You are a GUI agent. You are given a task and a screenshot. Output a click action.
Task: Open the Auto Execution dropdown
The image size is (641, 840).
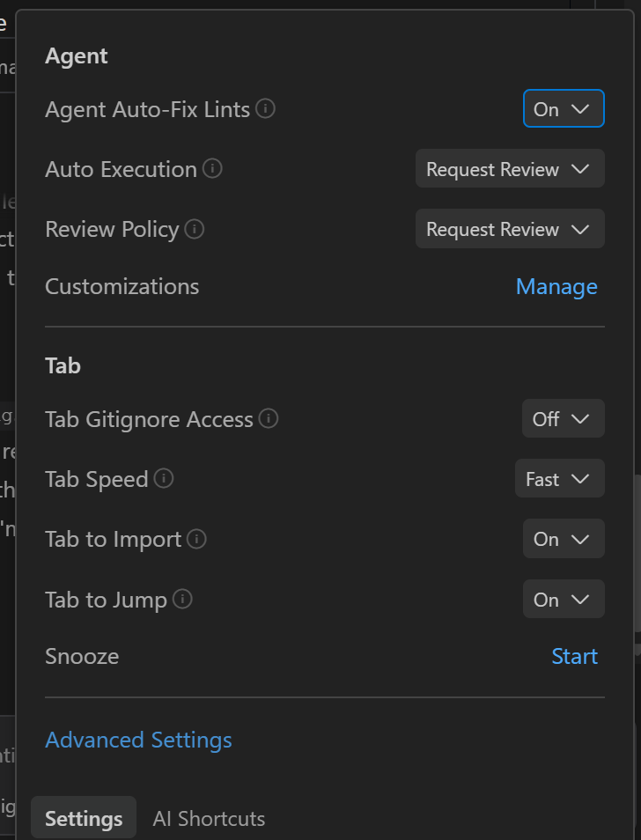(x=509, y=169)
